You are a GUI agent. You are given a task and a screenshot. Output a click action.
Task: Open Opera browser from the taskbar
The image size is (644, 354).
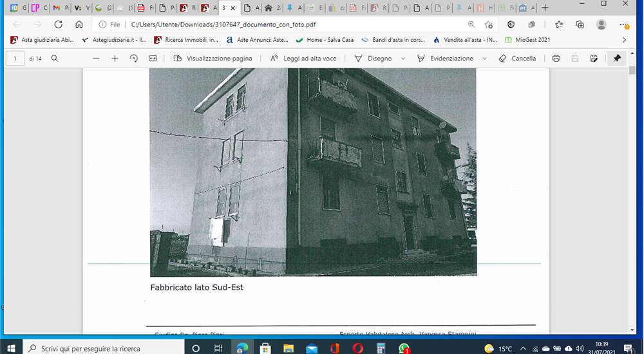357,348
